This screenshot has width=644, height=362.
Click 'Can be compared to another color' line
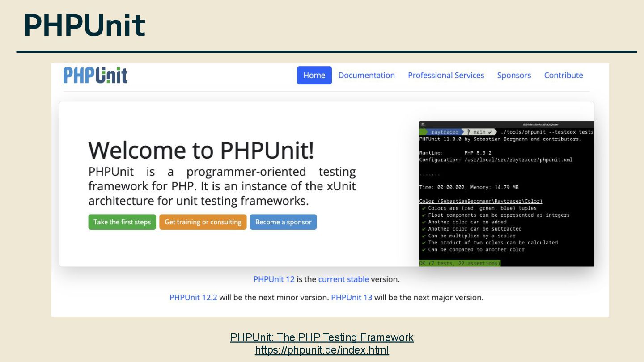(473, 249)
